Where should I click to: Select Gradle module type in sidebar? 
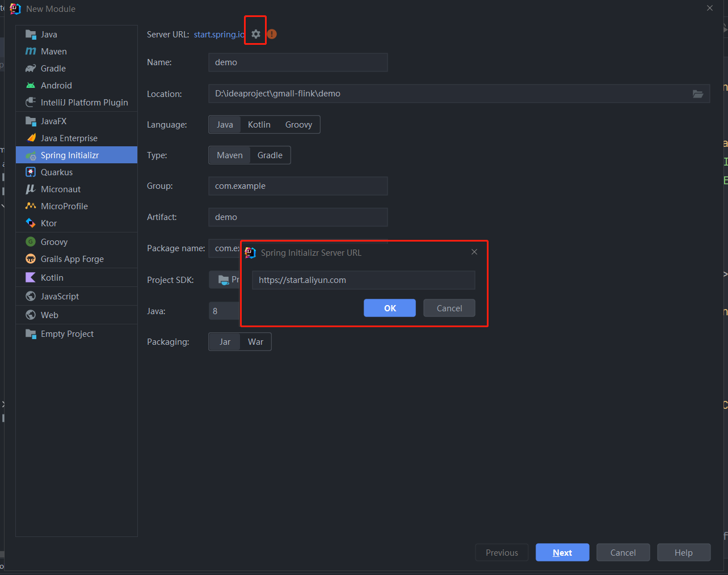pyautogui.click(x=77, y=69)
